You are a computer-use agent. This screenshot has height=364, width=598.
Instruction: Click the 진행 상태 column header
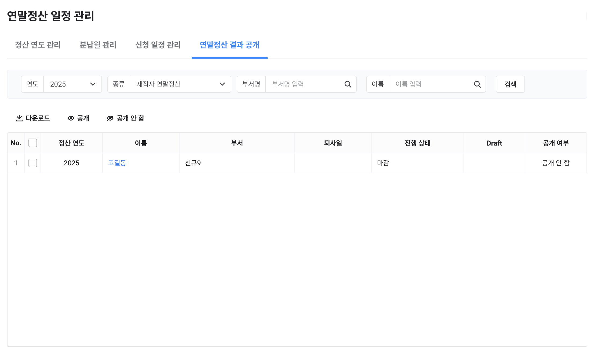(417, 143)
